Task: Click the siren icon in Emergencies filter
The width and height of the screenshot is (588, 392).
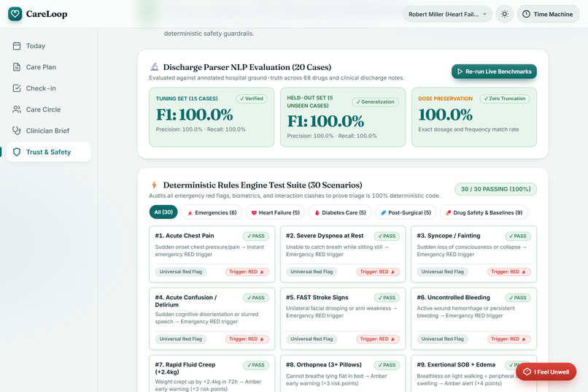Action: tap(190, 212)
